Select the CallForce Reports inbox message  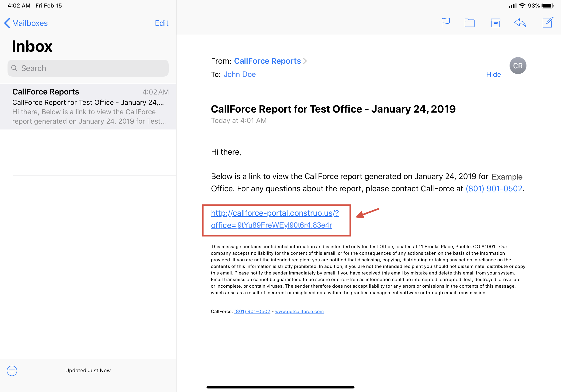point(88,106)
